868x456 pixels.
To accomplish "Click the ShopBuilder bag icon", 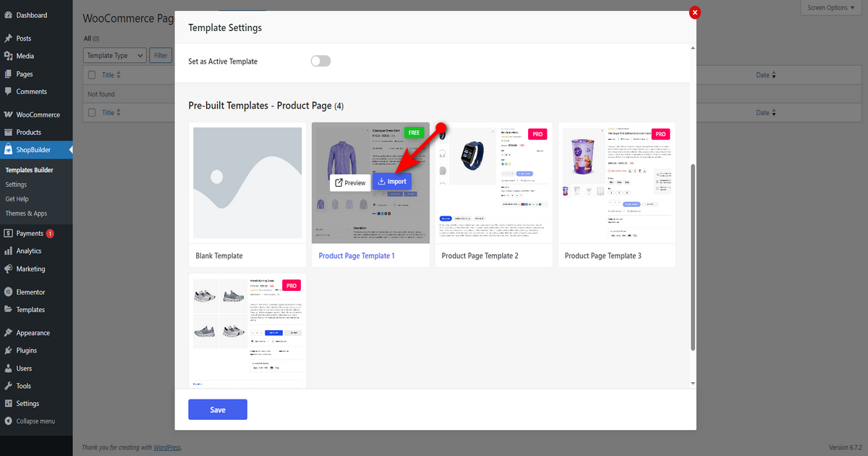I will coord(8,150).
